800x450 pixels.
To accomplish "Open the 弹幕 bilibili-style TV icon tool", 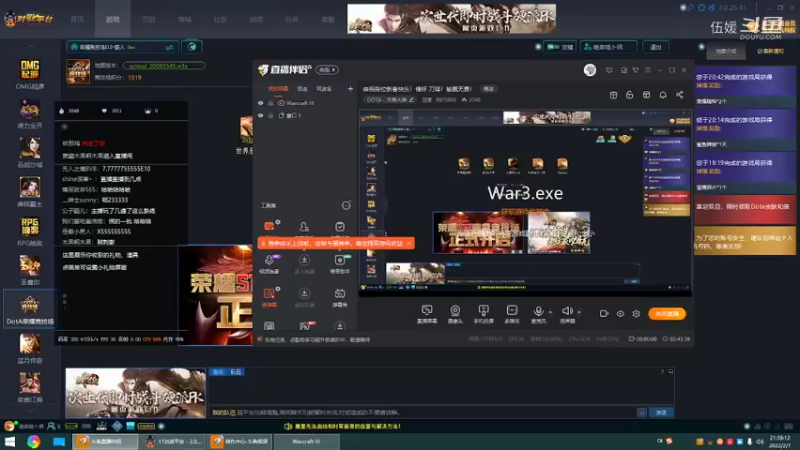I will tap(340, 296).
